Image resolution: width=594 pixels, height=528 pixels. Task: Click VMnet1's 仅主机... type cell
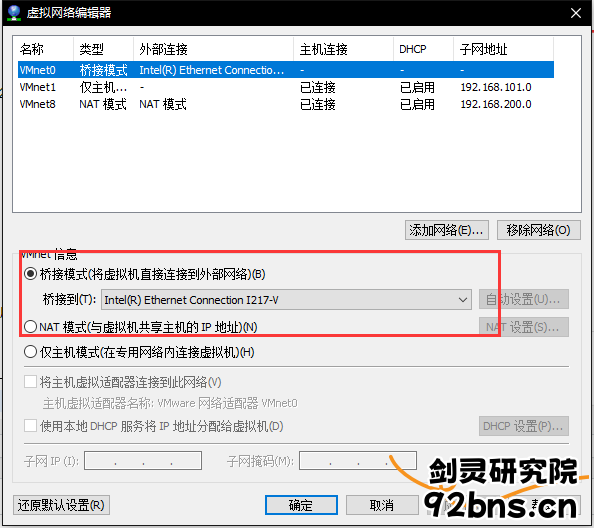click(103, 87)
